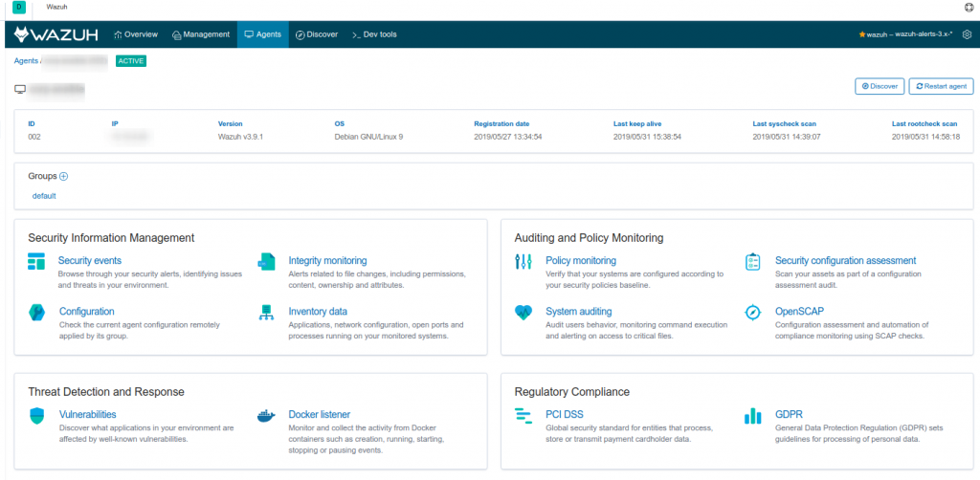
Task: Open the settings gear icon
Action: [x=967, y=34]
